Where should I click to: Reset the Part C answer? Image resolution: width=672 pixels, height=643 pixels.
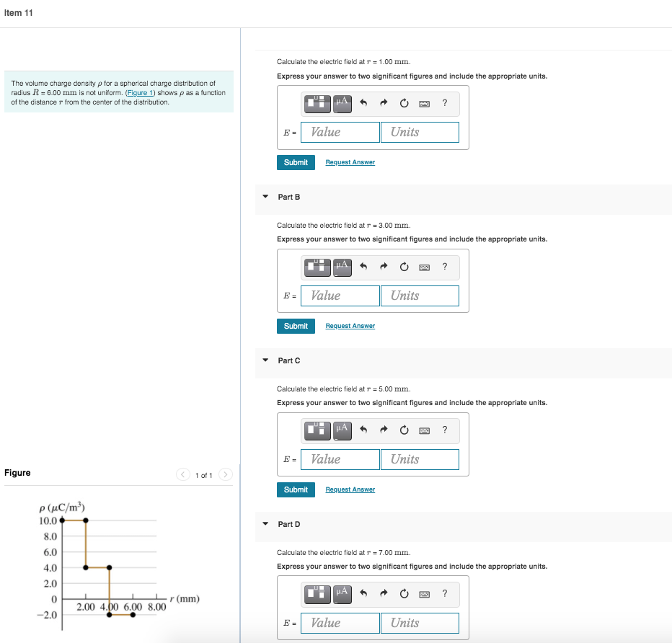coord(404,430)
